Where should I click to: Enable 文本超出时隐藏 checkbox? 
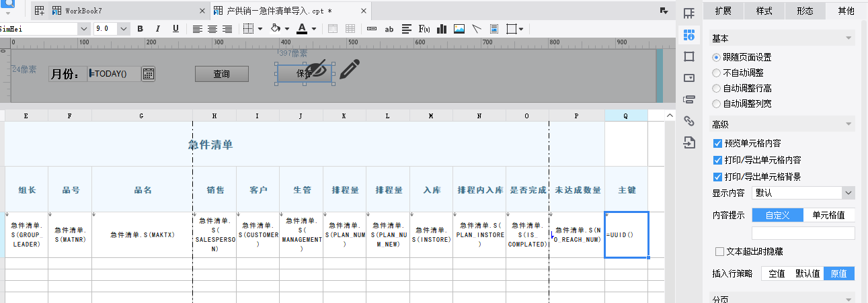click(x=720, y=252)
